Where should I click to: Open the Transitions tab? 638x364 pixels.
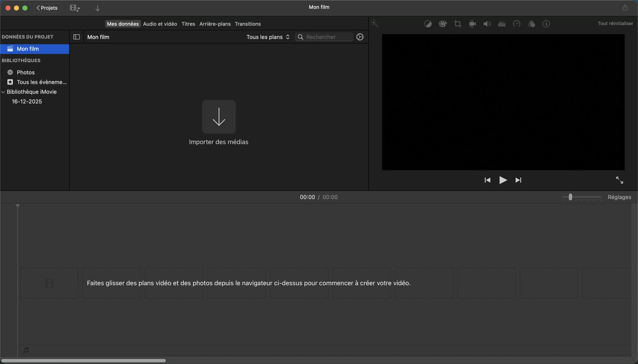pyautogui.click(x=248, y=24)
